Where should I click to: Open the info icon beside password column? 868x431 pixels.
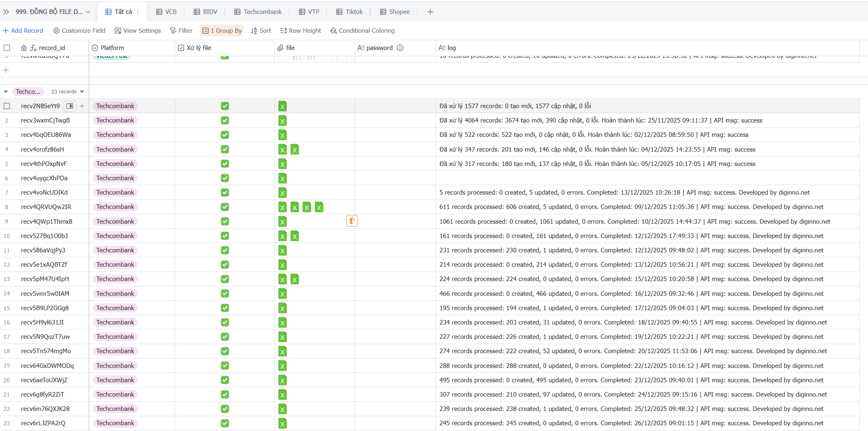click(x=400, y=48)
